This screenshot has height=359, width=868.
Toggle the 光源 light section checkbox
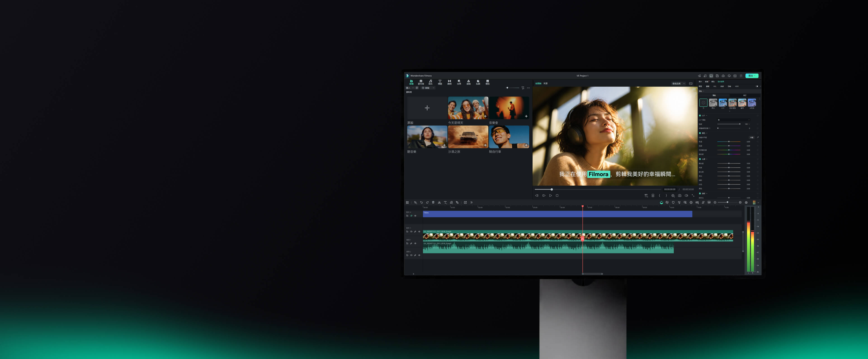(x=700, y=159)
